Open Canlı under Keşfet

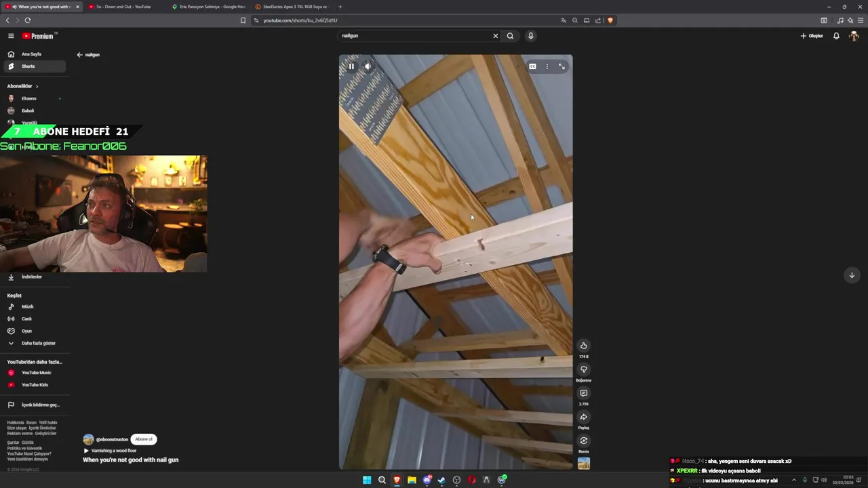[x=34, y=319]
